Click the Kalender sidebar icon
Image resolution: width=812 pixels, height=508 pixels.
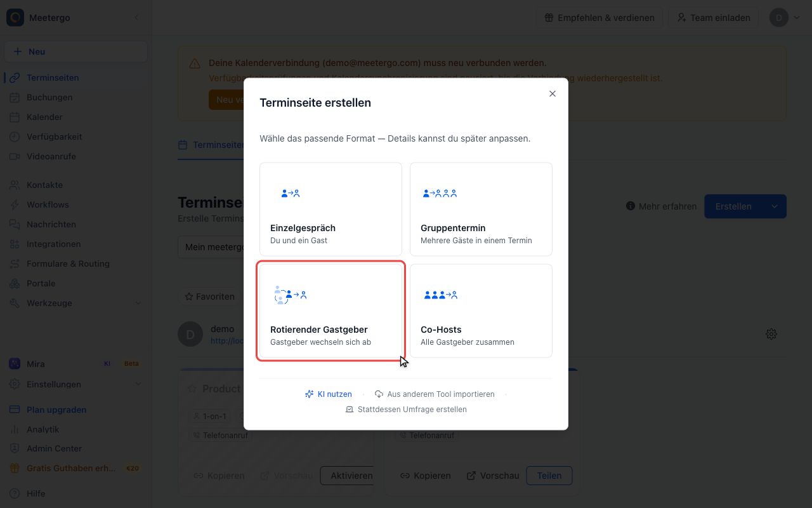click(15, 117)
